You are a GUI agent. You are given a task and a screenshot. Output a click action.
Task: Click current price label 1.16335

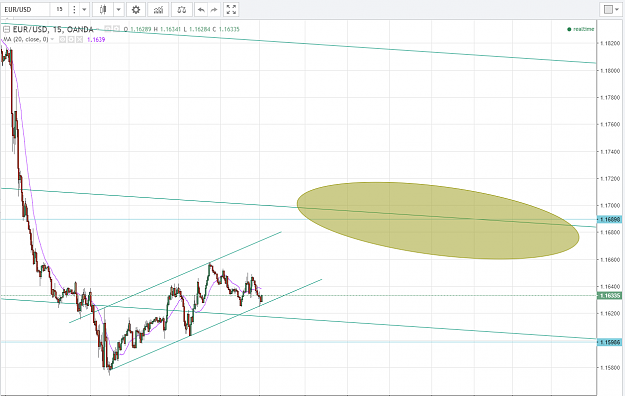pyautogui.click(x=609, y=296)
